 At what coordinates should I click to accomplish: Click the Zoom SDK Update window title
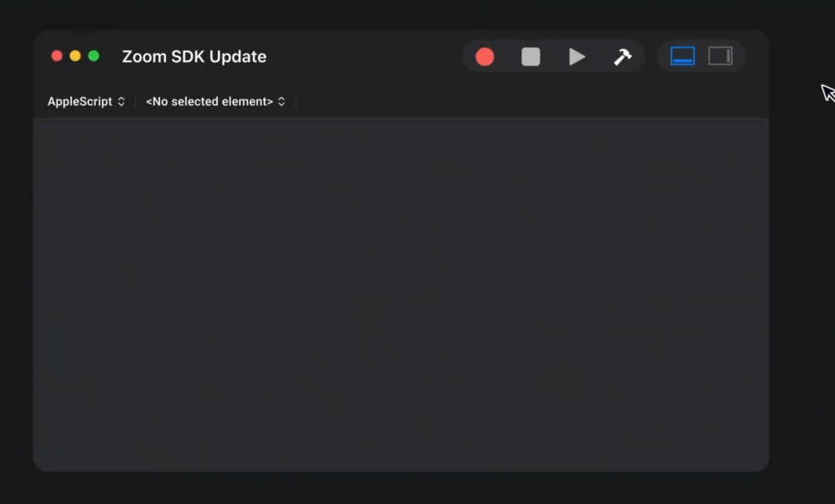pyautogui.click(x=194, y=56)
